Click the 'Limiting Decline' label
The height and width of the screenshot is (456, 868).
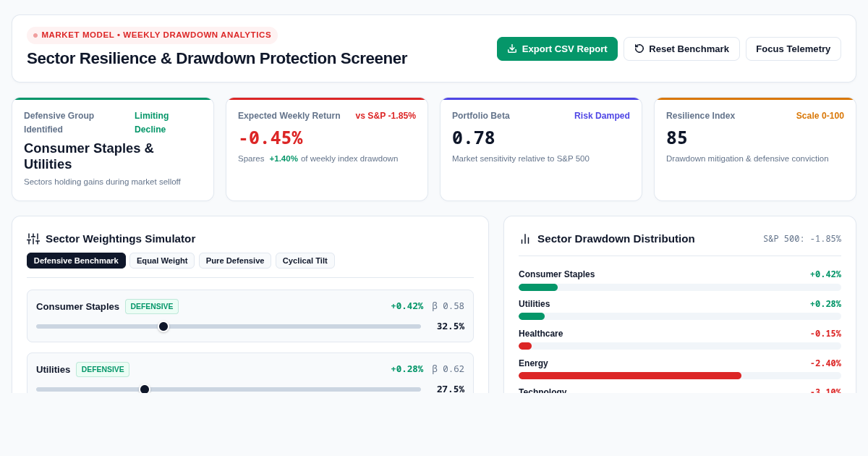tap(152, 122)
